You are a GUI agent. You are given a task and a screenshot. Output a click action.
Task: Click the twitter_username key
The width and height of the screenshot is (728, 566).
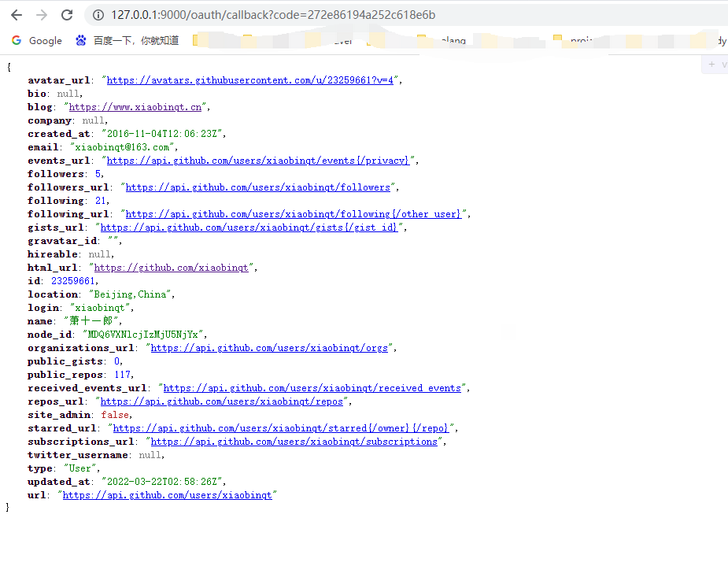pos(78,455)
